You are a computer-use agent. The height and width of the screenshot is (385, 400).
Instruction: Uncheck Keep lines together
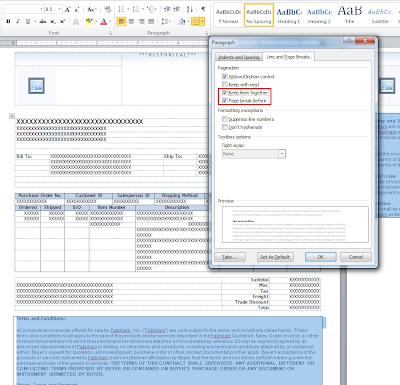tap(225, 92)
